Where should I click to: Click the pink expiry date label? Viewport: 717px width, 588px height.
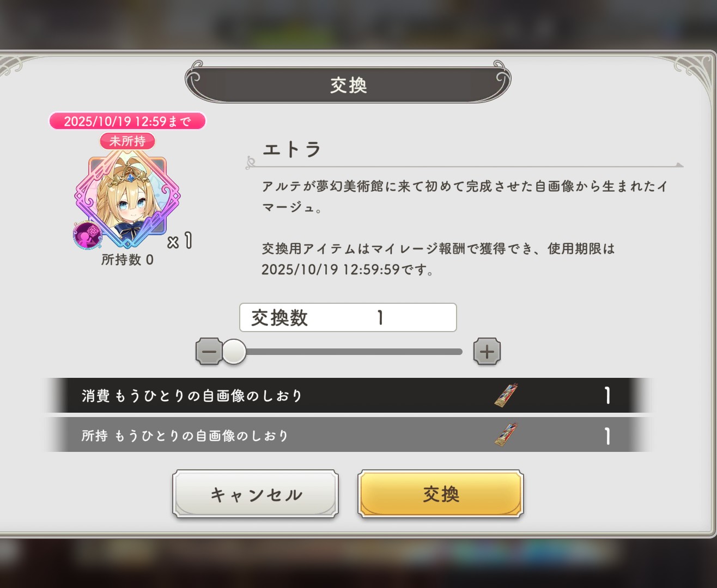(127, 121)
